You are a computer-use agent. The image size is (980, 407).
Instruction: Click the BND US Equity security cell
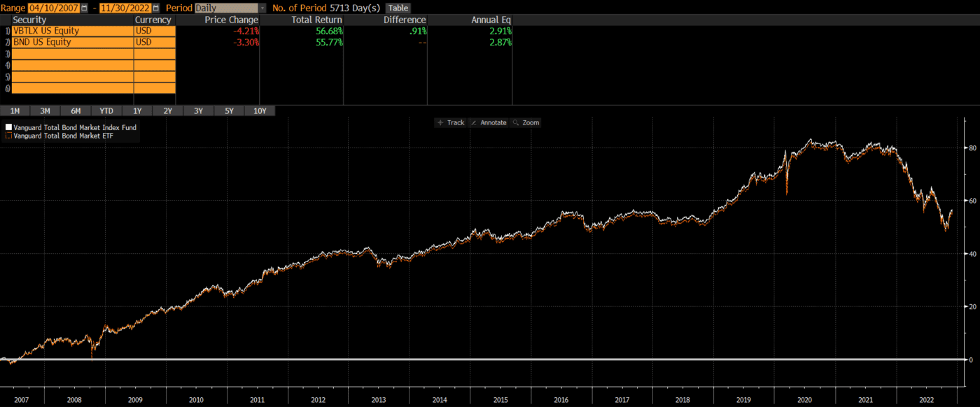[72, 42]
